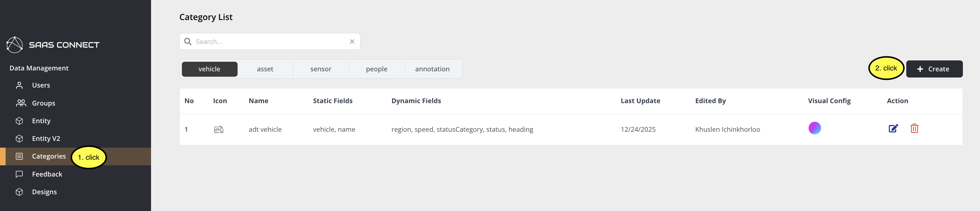980x211 pixels.
Task: Click the magnifying glass search icon
Action: coord(188,42)
